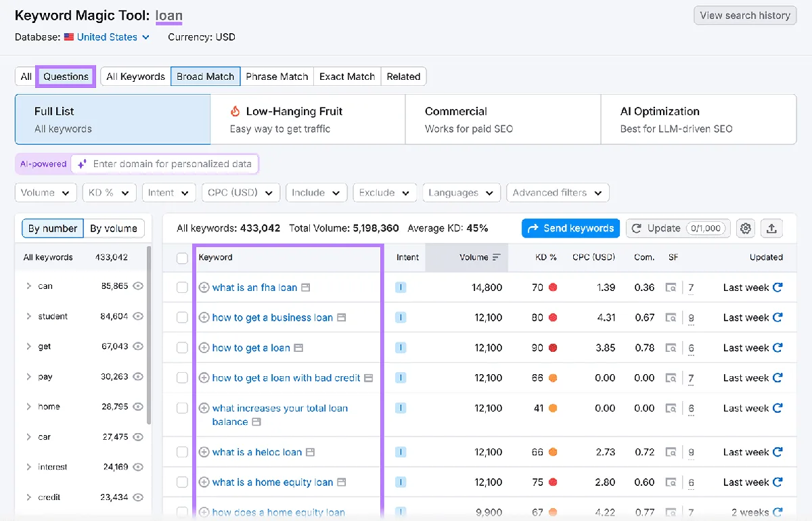Open the KD % filter dropdown
The image size is (812, 521).
110,193
